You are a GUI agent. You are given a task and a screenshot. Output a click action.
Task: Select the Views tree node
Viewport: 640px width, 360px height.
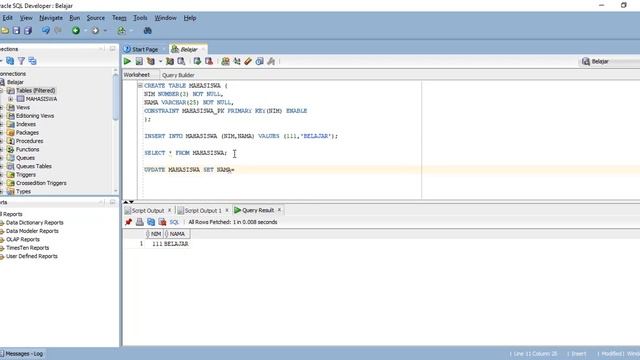click(x=23, y=107)
